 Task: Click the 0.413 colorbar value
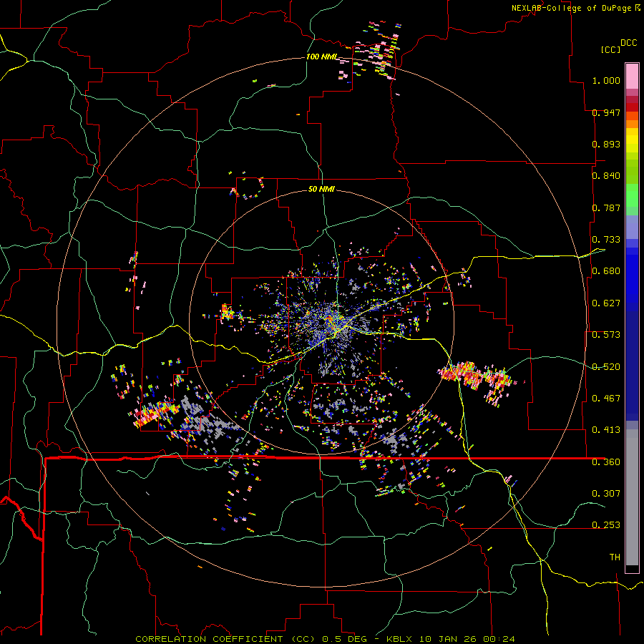[606, 430]
